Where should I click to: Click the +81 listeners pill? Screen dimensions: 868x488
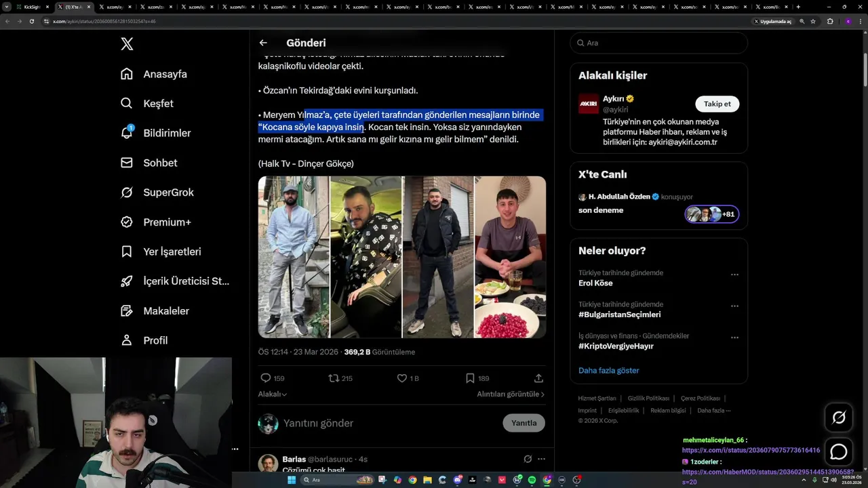(711, 214)
